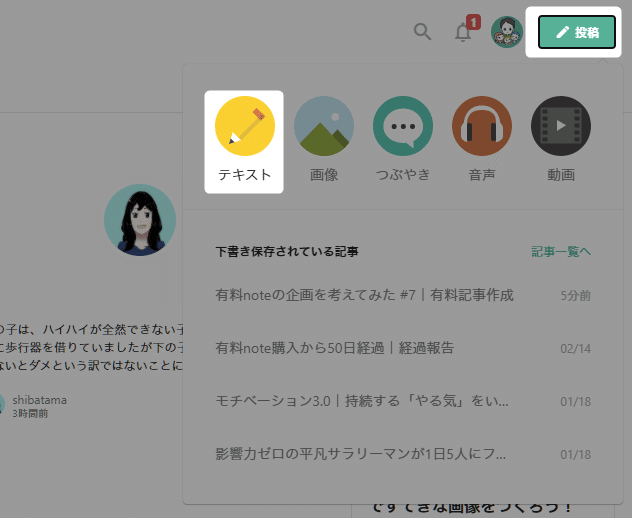Choose the 画像 image post type

324,139
